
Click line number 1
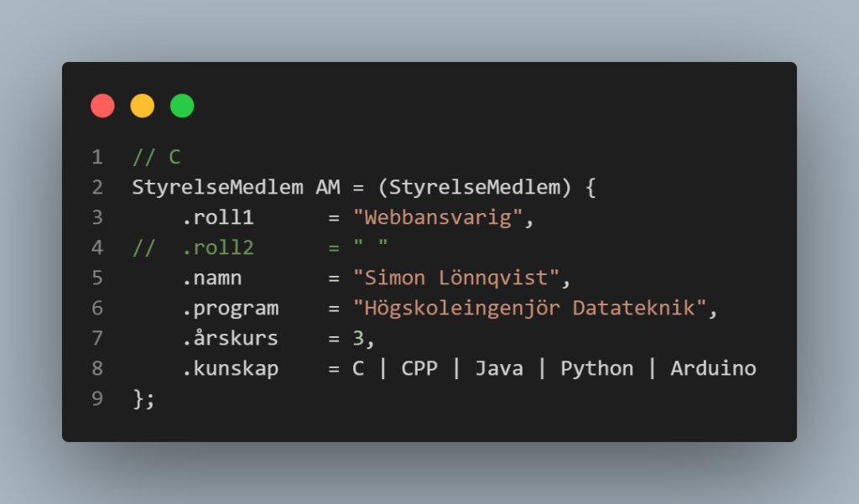coord(97,157)
